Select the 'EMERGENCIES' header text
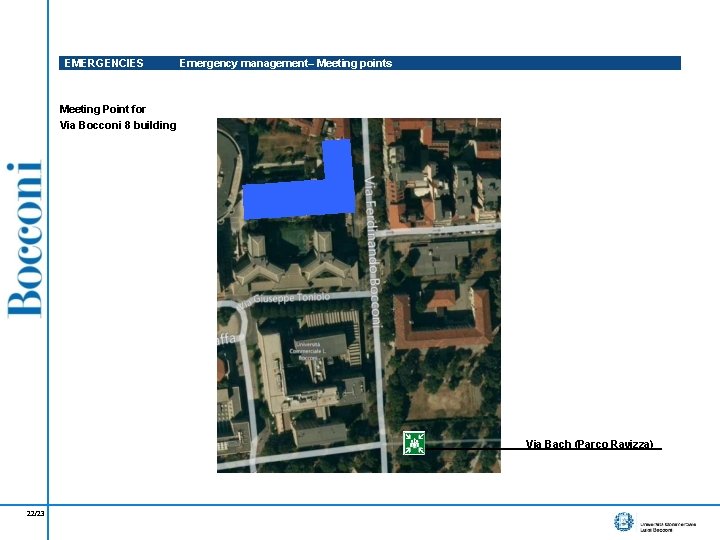 point(104,63)
